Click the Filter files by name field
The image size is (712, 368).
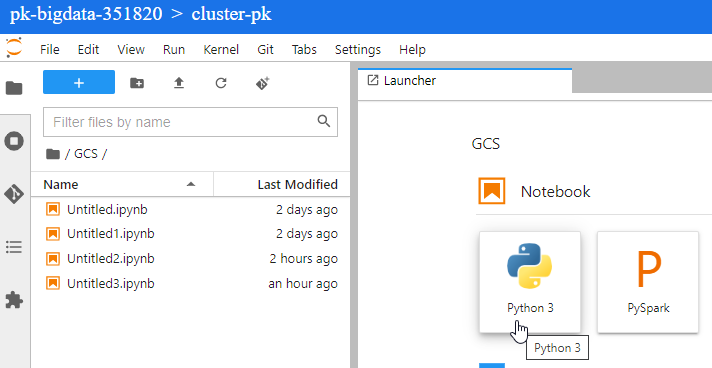point(190,122)
